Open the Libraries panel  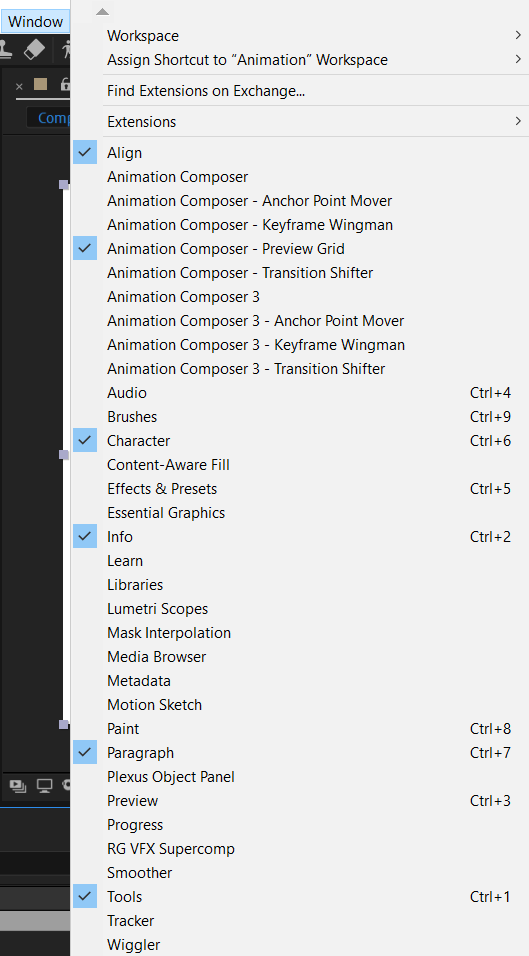[x=299, y=585]
